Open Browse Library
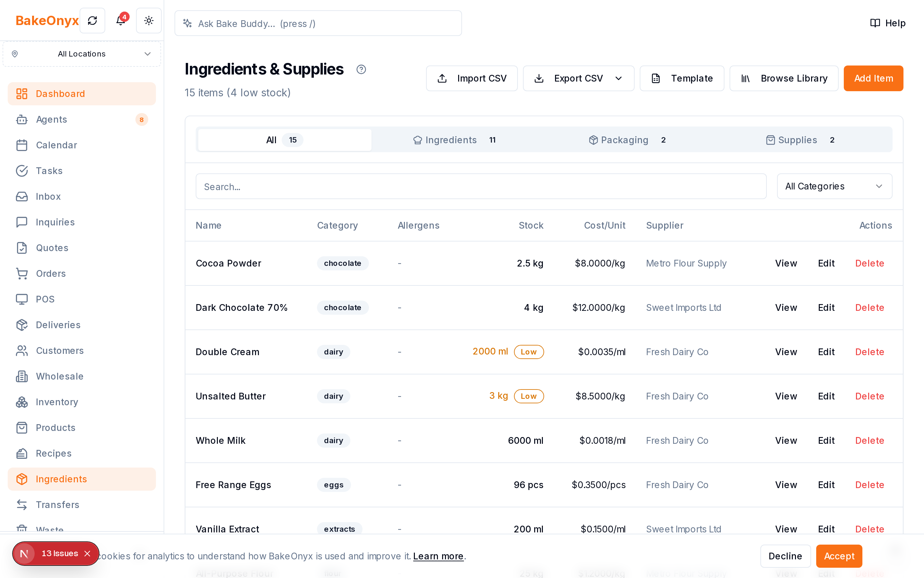This screenshot has width=924, height=578. coord(784,78)
